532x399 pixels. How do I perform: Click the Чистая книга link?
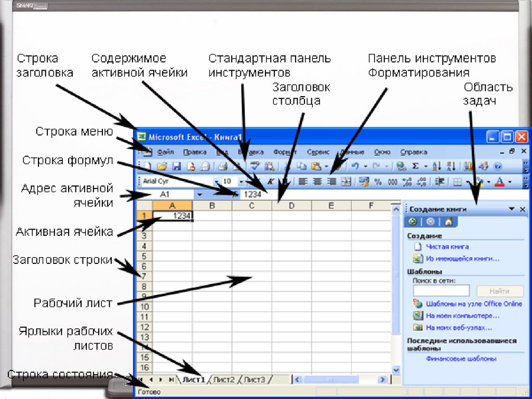(447, 247)
